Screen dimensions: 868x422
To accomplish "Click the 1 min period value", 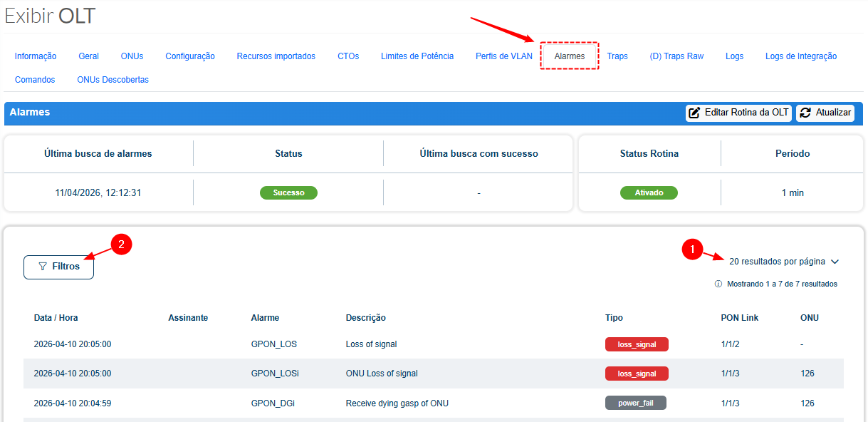I will [792, 192].
